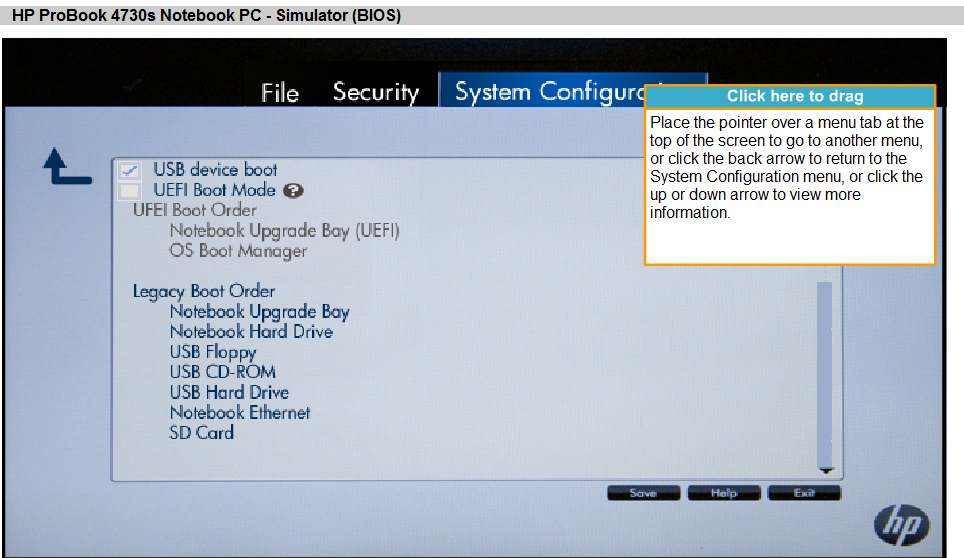Image resolution: width=964 pixels, height=558 pixels.
Task: Click the simulator title text at top
Action: point(207,15)
